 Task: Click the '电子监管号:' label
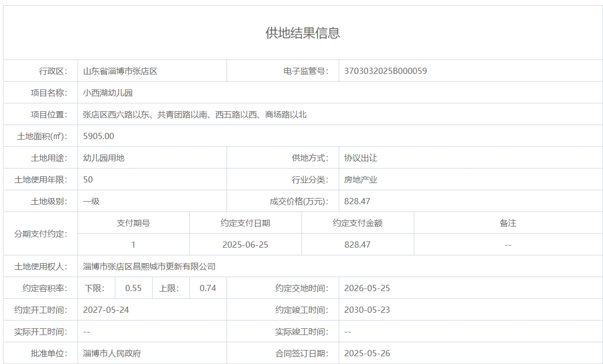[x=306, y=71]
